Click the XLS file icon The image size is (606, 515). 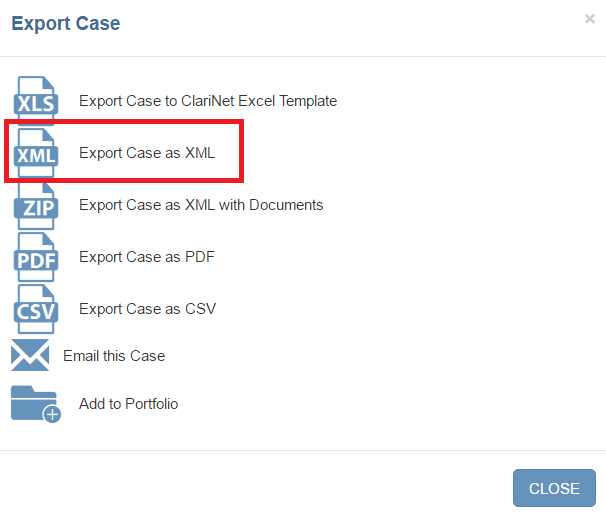(37, 101)
